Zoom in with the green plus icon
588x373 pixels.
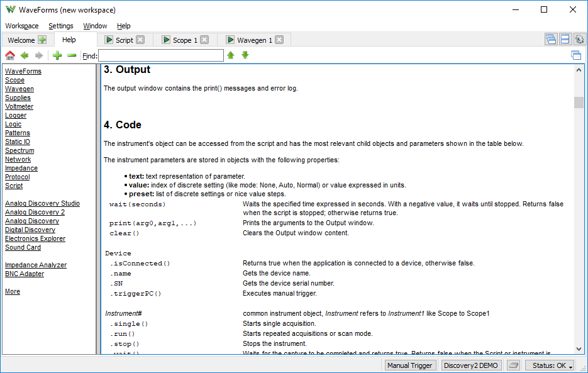click(x=57, y=55)
